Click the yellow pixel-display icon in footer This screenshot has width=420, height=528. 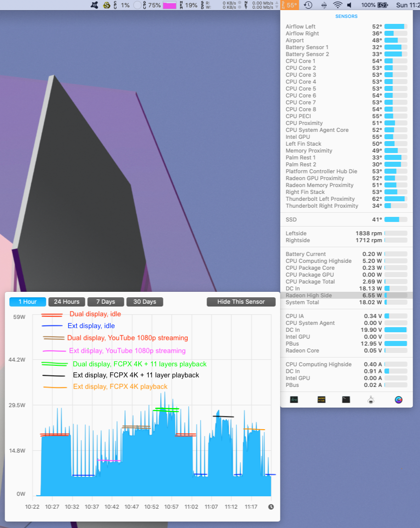[321, 399]
